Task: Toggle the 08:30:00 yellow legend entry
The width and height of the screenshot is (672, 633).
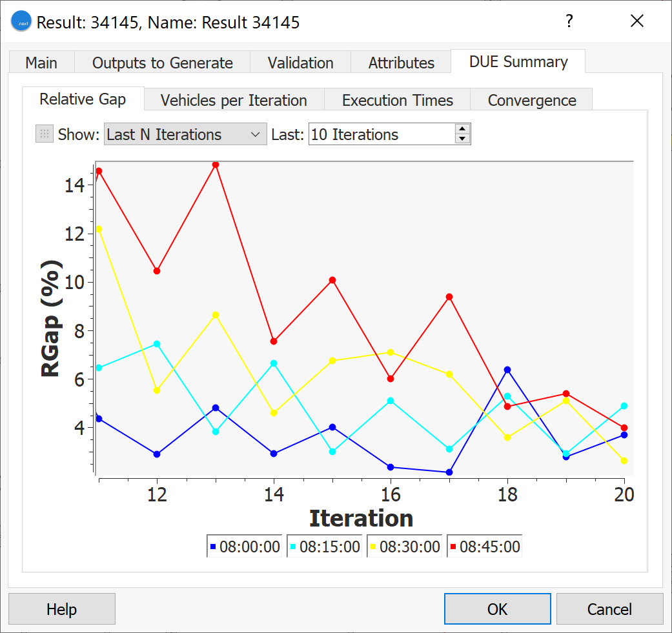Action: pos(405,547)
